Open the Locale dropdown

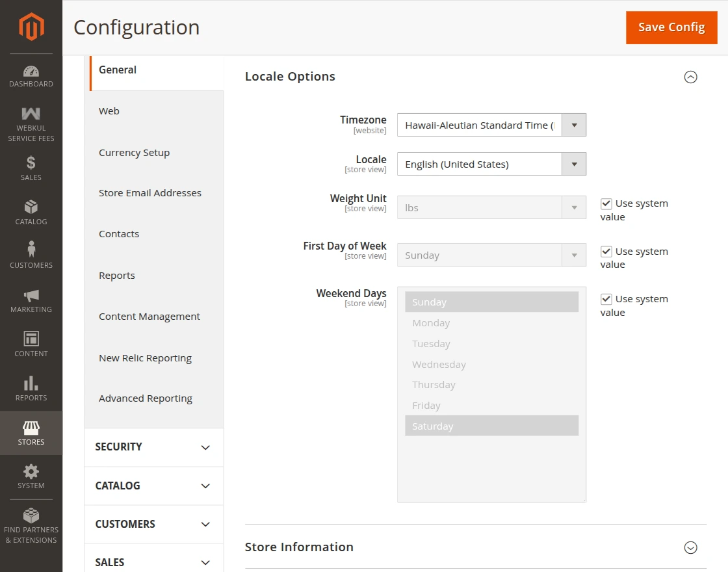tap(491, 164)
